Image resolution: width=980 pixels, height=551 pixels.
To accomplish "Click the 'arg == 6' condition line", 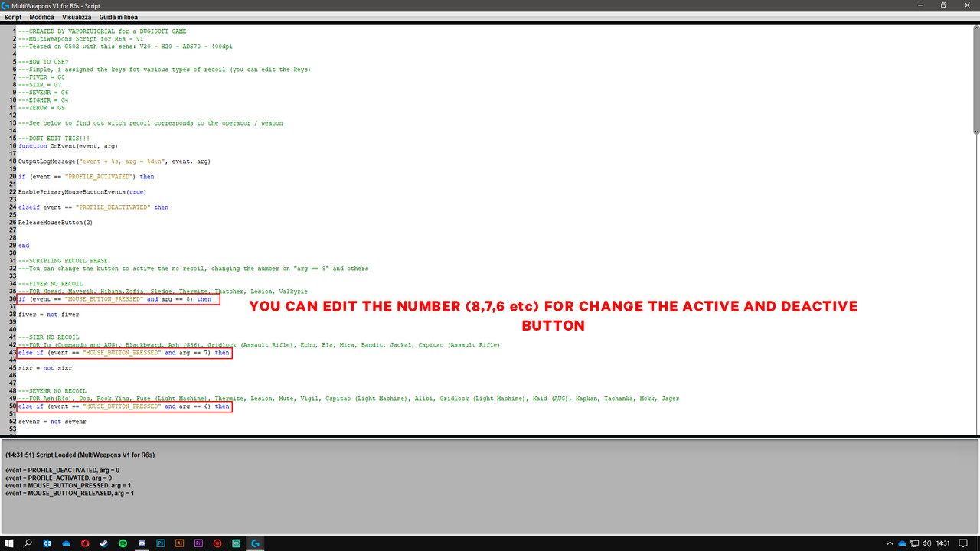I will pyautogui.click(x=123, y=406).
